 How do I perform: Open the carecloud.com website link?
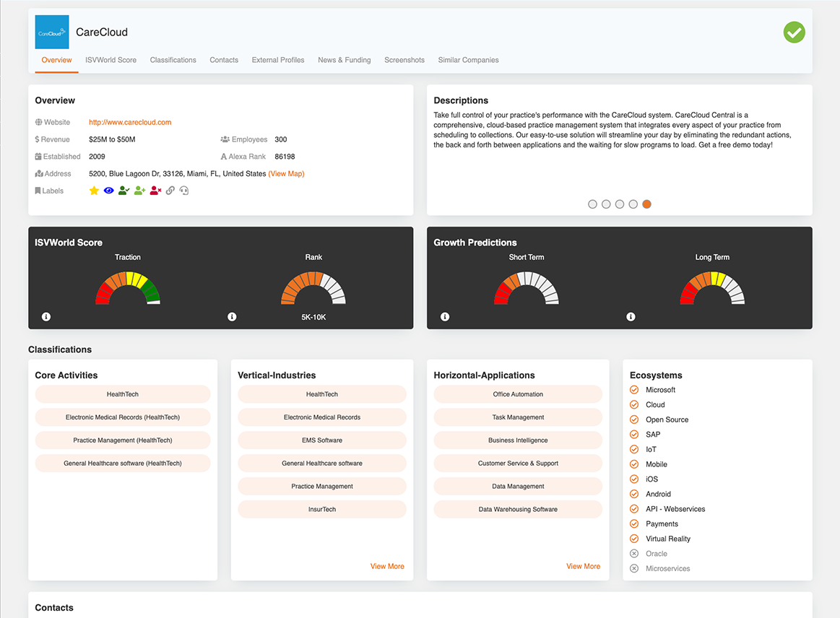point(129,122)
